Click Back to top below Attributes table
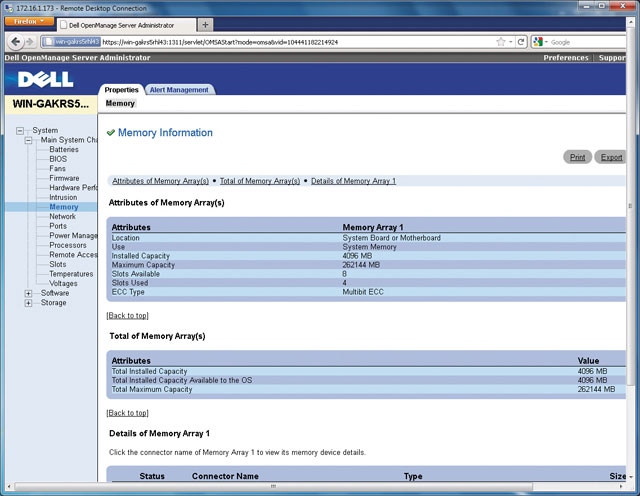The image size is (640, 496). 127,316
